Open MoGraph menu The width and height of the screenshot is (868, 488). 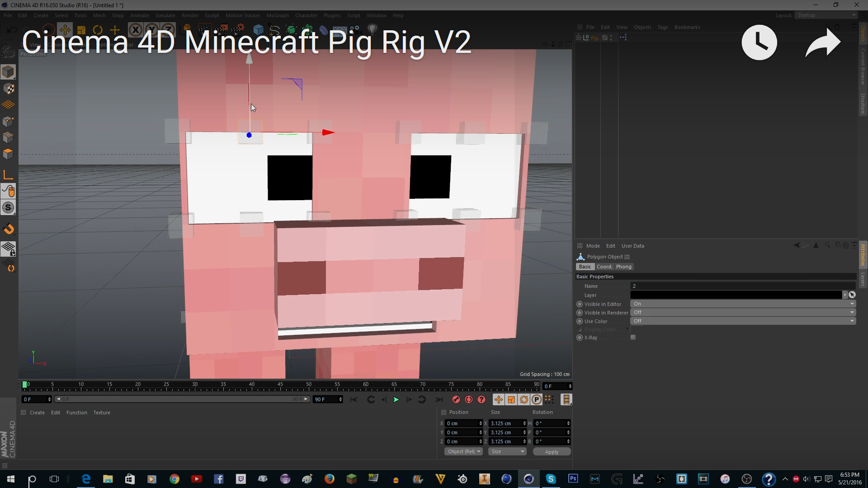click(x=278, y=15)
